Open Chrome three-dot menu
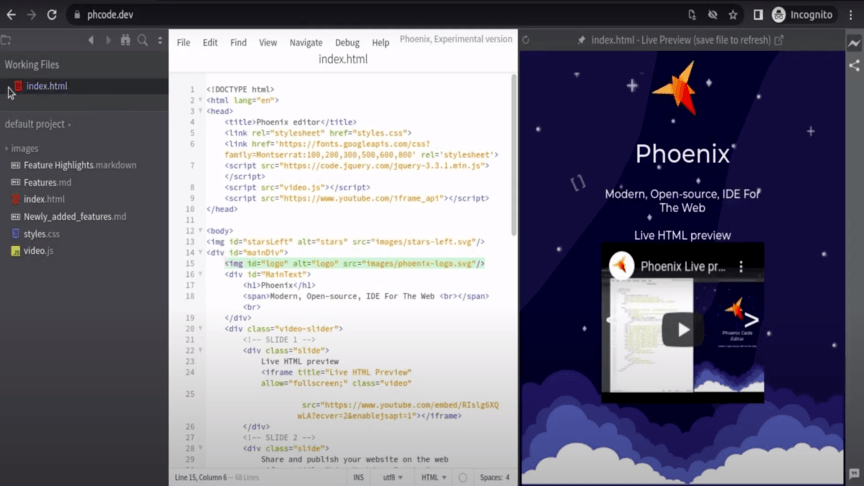Screen dimensions: 864x486 coord(851,15)
